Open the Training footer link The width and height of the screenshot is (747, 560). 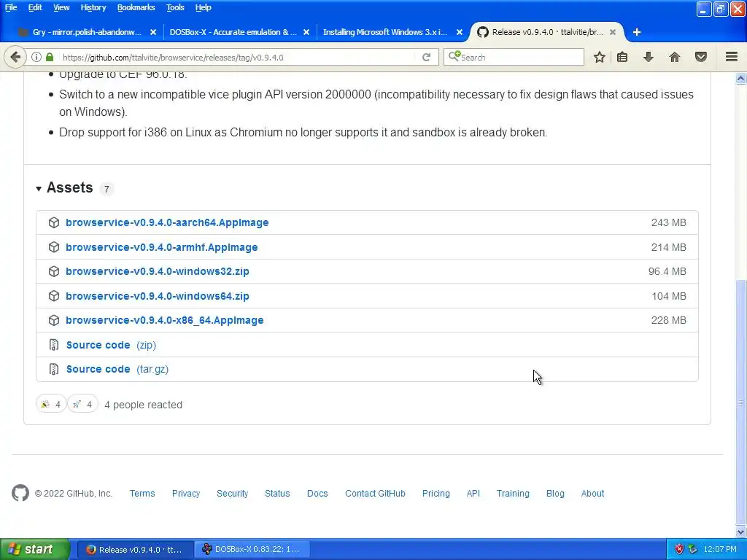pos(513,494)
